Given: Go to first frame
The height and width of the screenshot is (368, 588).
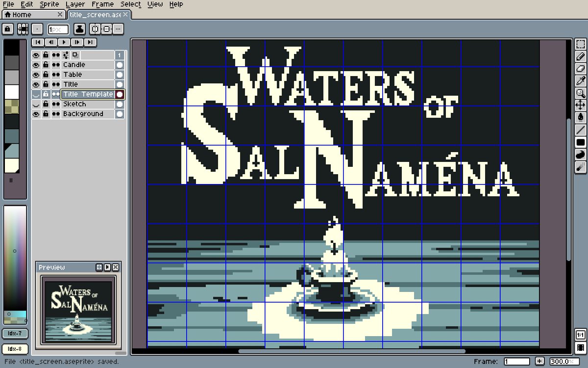Looking at the screenshot, I should coord(38,42).
